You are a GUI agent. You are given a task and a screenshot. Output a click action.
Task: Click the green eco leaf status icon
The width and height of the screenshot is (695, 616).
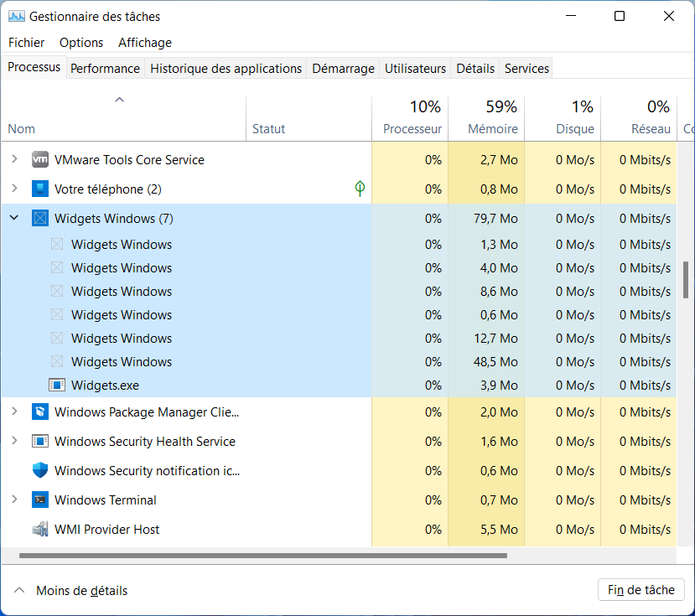(360, 189)
